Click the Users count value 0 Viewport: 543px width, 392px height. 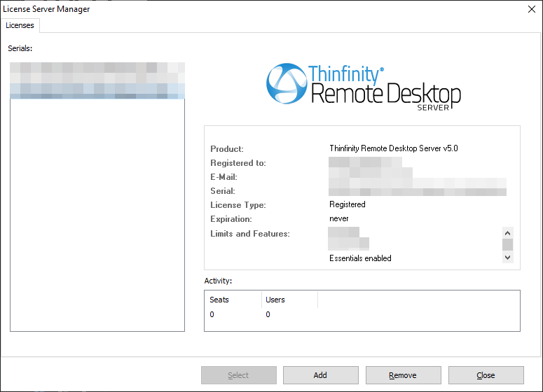[268, 314]
